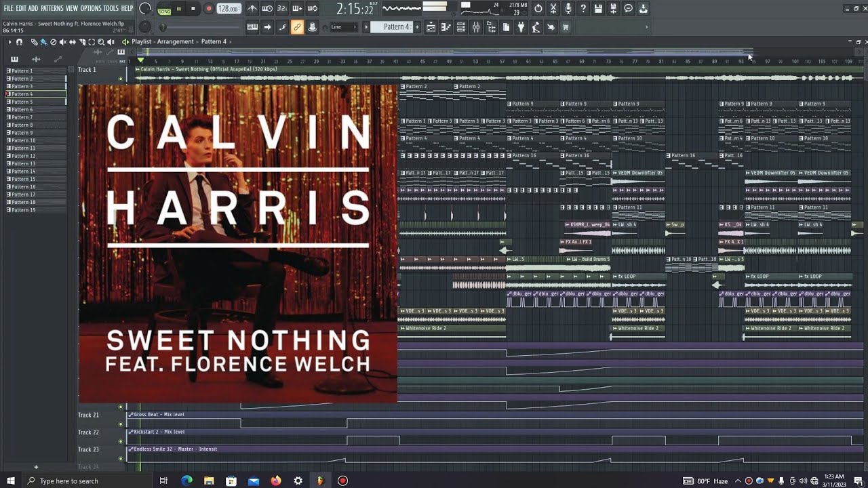Open the shopping cart content library icon

[566, 27]
